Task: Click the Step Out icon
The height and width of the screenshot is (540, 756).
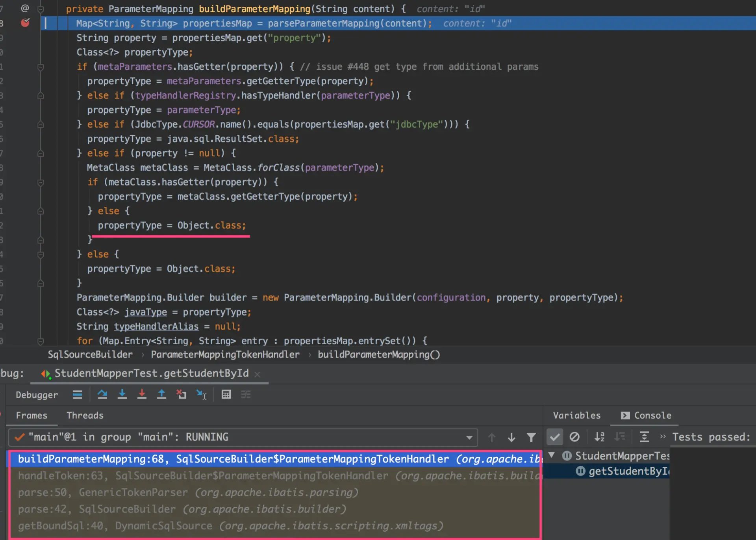Action: (x=161, y=394)
